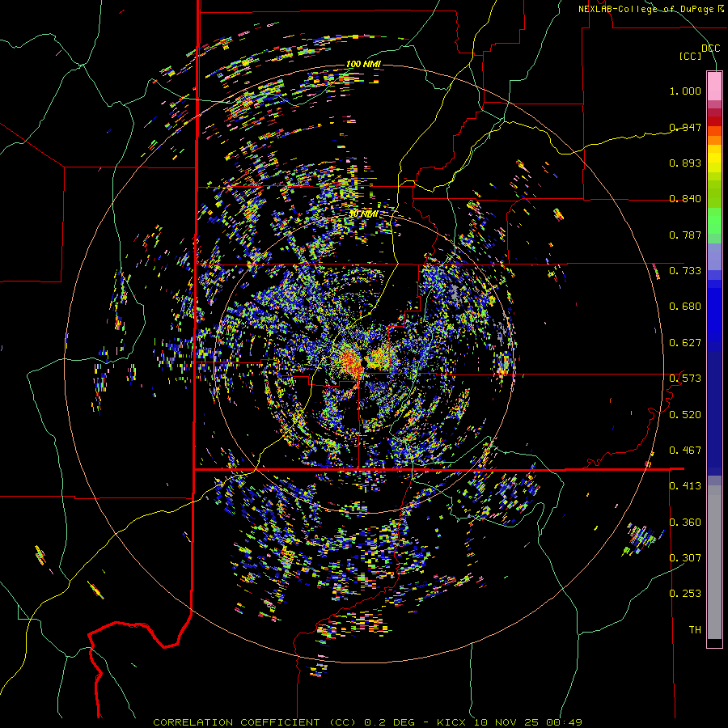
Task: Click the DCC product label
Action: tap(711, 49)
